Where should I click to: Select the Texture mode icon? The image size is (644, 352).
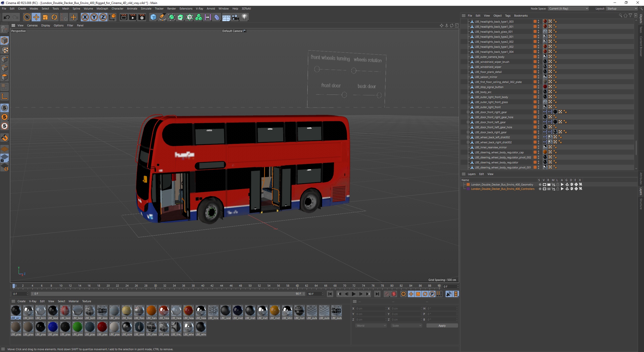click(x=5, y=50)
